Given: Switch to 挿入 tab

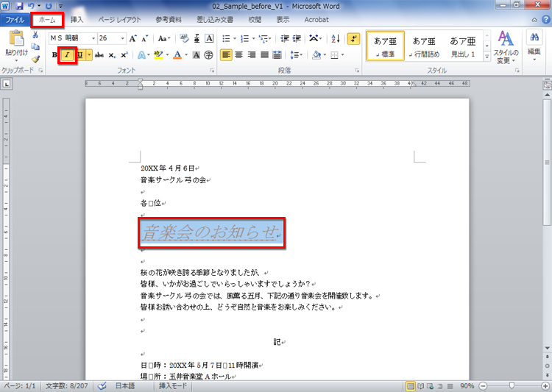Looking at the screenshot, I should click(x=77, y=20).
